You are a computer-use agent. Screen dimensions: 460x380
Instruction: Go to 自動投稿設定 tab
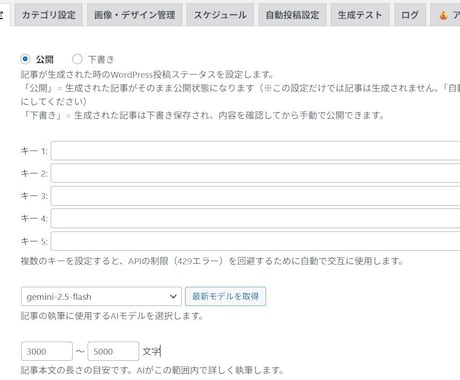(x=292, y=15)
